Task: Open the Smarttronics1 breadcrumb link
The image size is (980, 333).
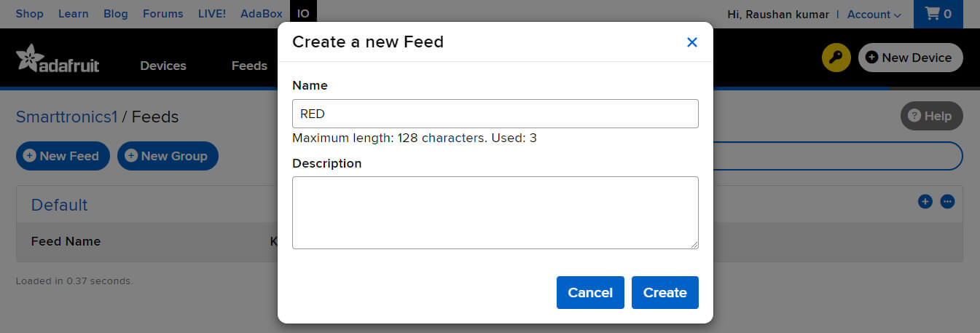Action: point(66,117)
